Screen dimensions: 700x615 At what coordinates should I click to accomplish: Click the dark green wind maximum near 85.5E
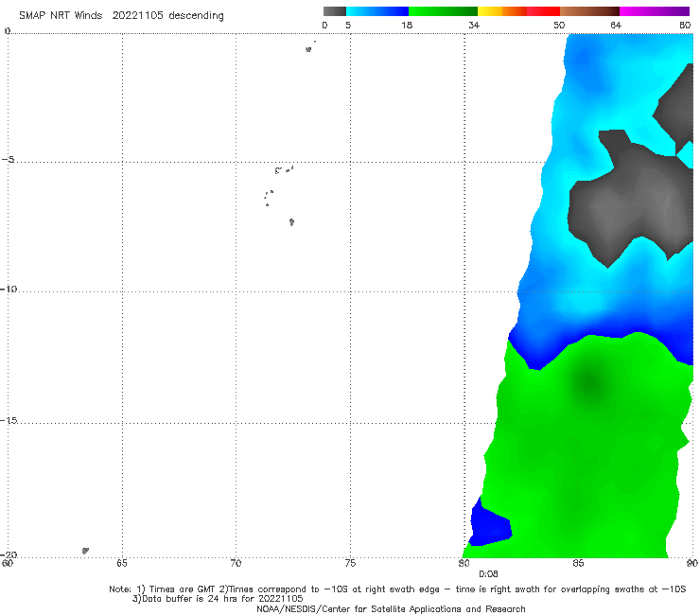(x=590, y=383)
